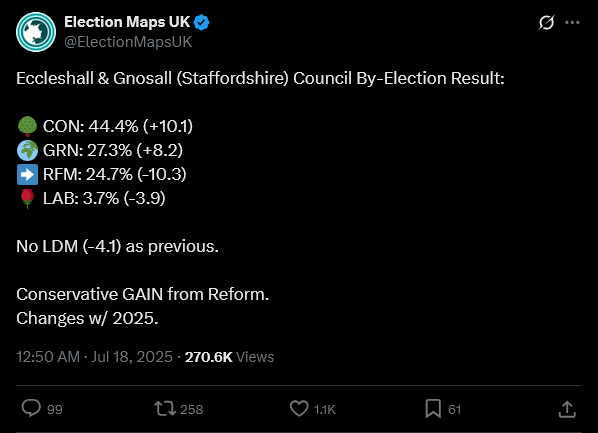Screen dimensions: 598x433
Task: View the 270.6K Views analytics
Action: coord(229,357)
